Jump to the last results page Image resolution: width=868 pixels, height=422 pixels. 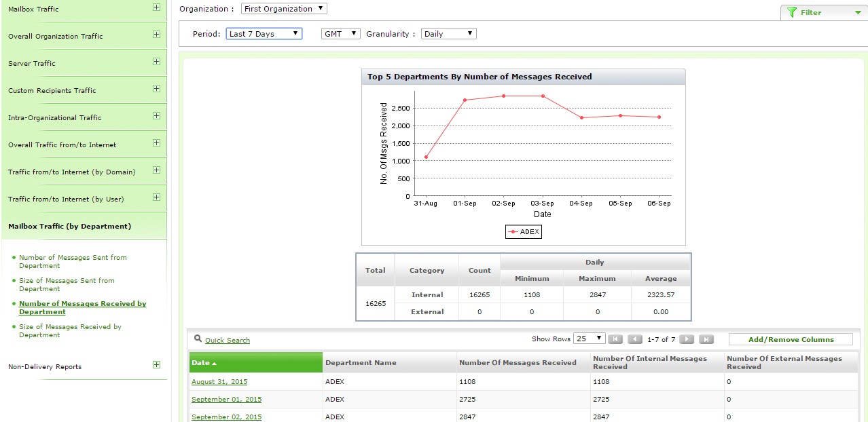coord(706,339)
